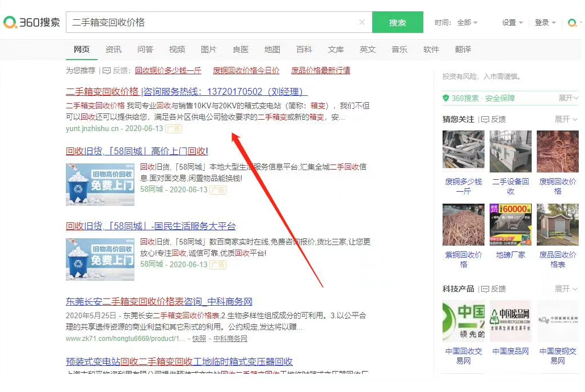Click the 反馈 icon next to 猜您关注

pyautogui.click(x=485, y=120)
